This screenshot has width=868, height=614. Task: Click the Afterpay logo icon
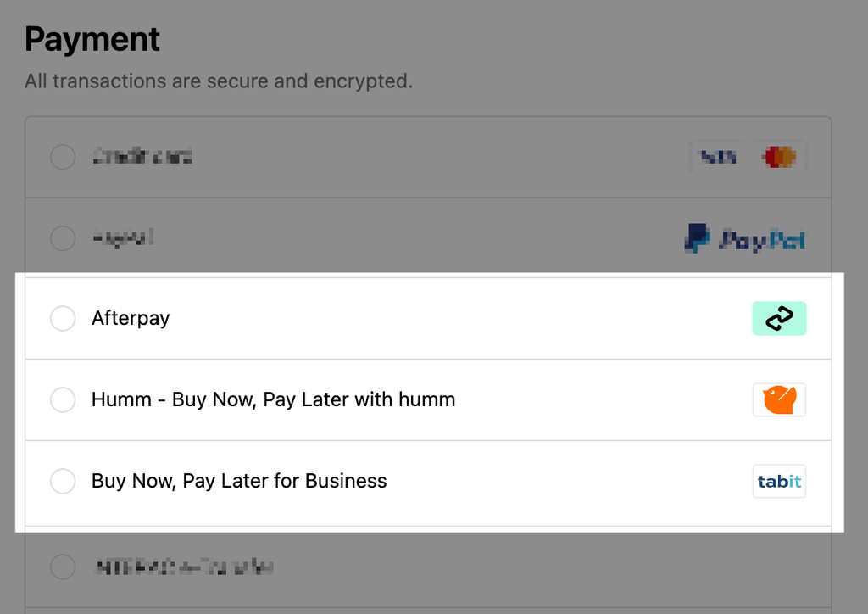[779, 318]
